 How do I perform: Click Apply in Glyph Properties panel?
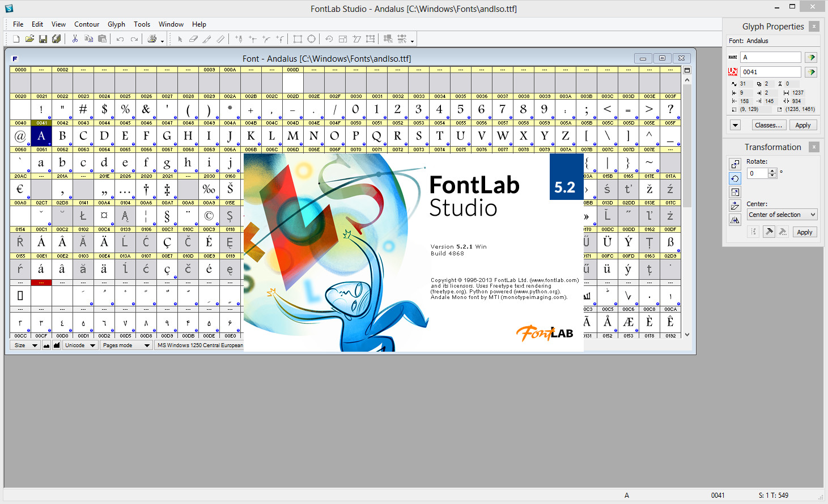(803, 125)
